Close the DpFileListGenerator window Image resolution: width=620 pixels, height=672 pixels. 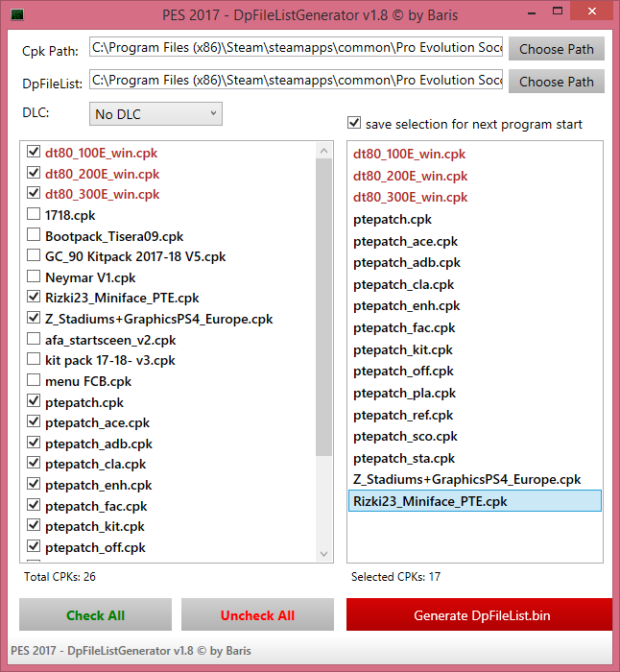[592, 12]
